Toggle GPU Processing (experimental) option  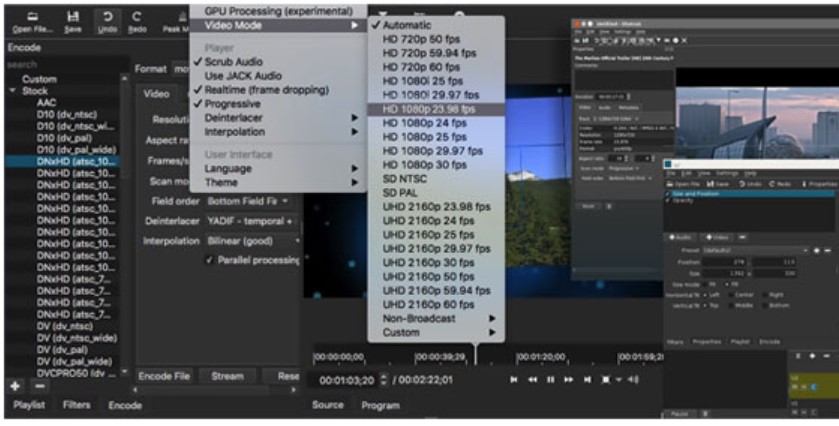point(278,11)
